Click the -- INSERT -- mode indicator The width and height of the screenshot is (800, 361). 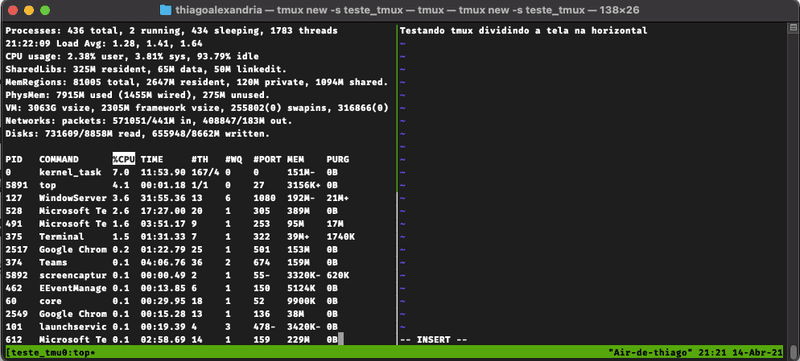(434, 340)
